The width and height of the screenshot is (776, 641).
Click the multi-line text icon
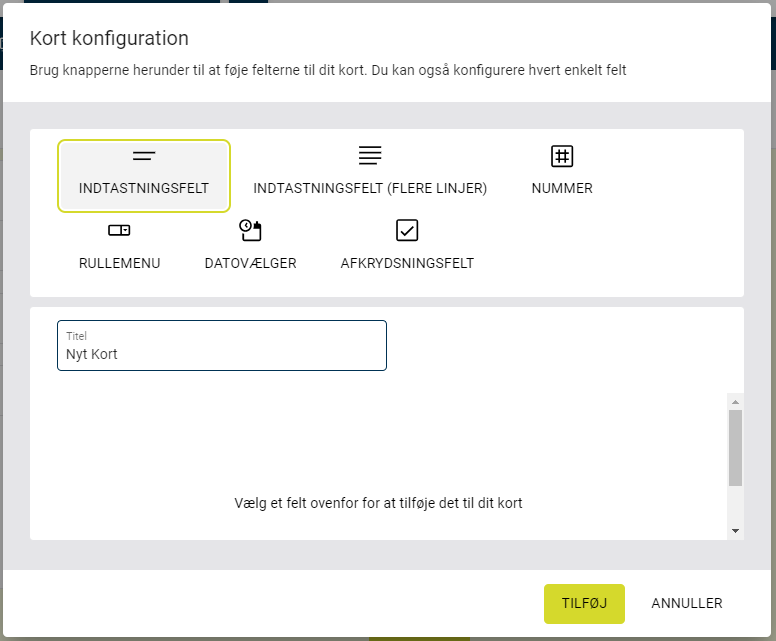[370, 155]
